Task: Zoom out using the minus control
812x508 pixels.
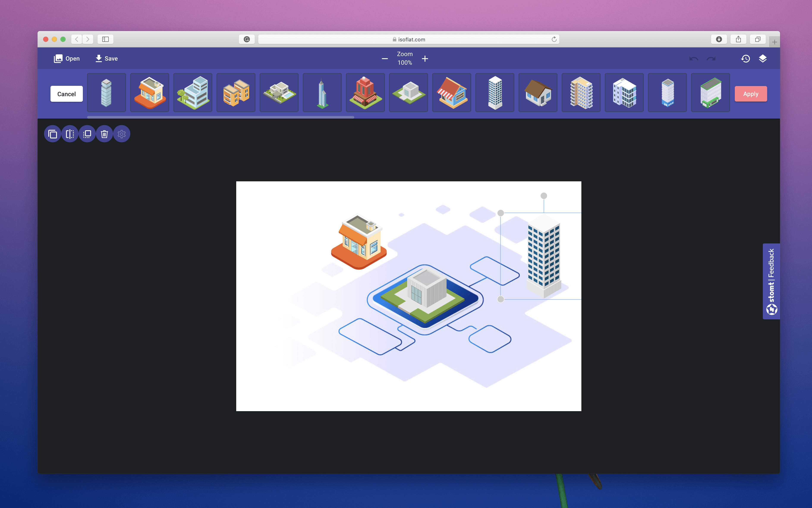Action: tap(384, 58)
